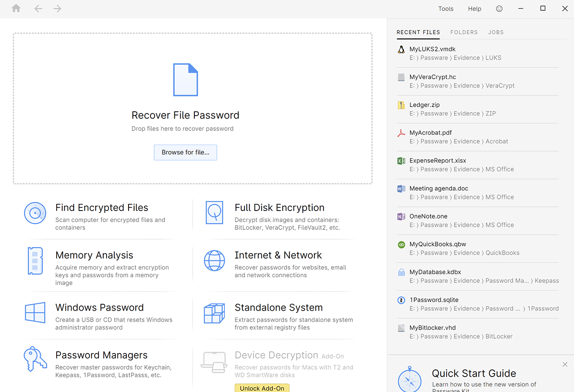Select the Find Encrypted Files scan icon
This screenshot has width=574, height=392.
35,213
